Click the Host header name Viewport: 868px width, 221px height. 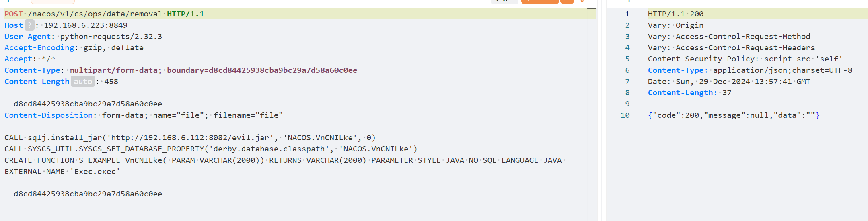point(14,25)
